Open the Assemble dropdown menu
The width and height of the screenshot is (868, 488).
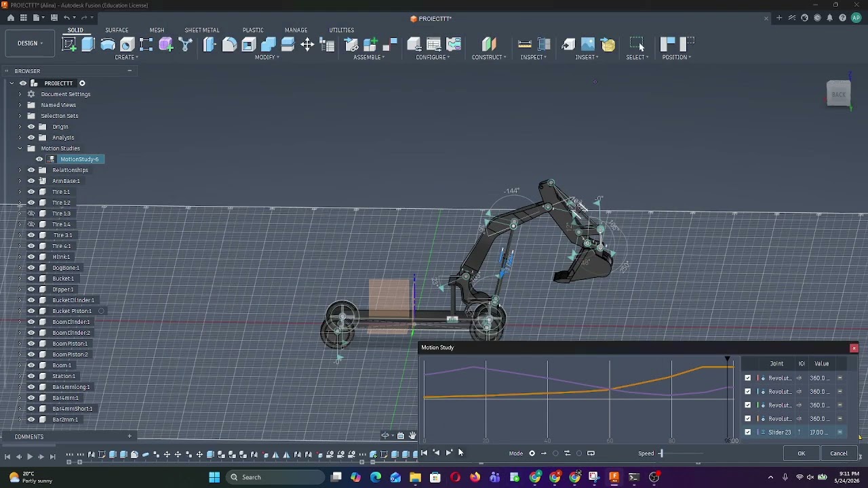pyautogui.click(x=369, y=58)
